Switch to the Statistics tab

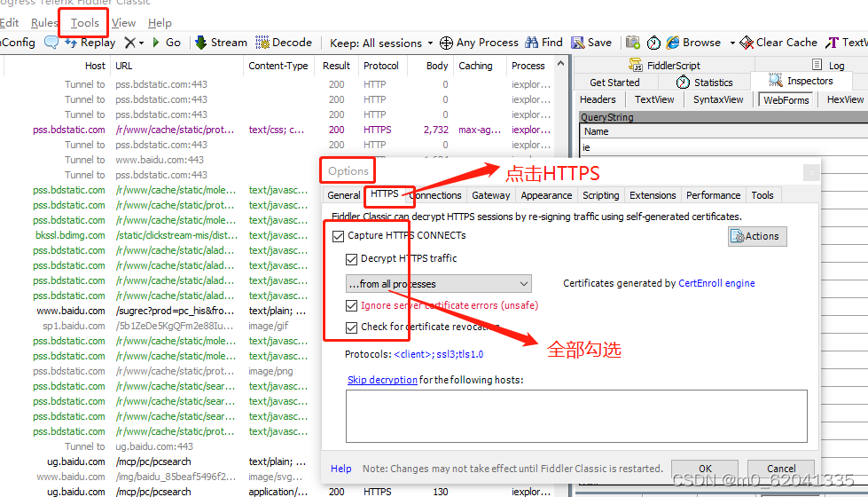pos(704,82)
